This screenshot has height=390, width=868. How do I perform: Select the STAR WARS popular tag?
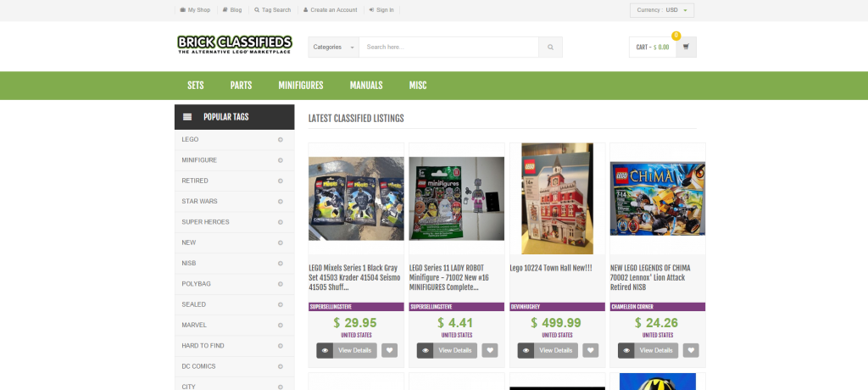click(x=199, y=202)
